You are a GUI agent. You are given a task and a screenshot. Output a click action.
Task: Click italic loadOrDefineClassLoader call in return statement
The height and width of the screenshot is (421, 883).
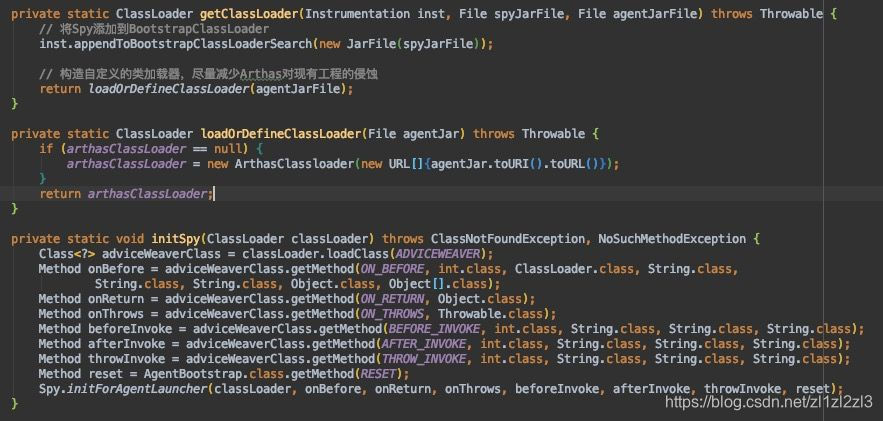(x=168, y=88)
